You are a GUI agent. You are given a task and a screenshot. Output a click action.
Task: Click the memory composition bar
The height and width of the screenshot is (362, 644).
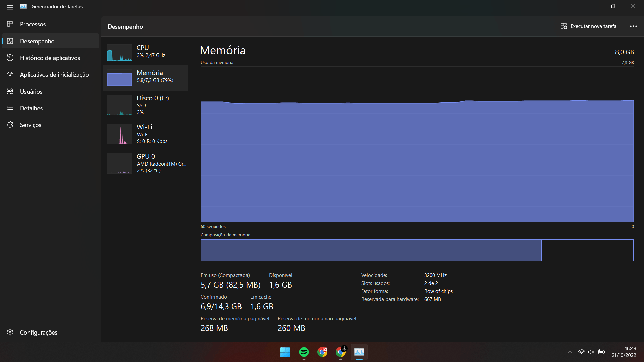click(417, 250)
